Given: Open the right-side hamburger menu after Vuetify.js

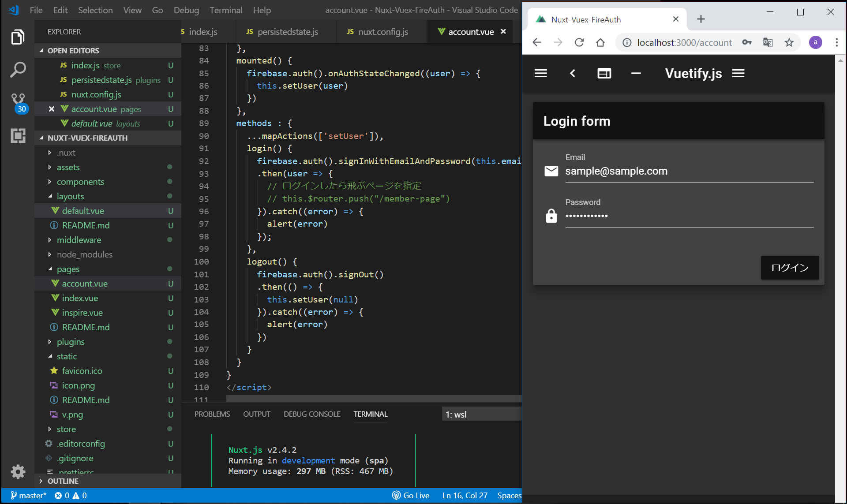Looking at the screenshot, I should pos(738,73).
